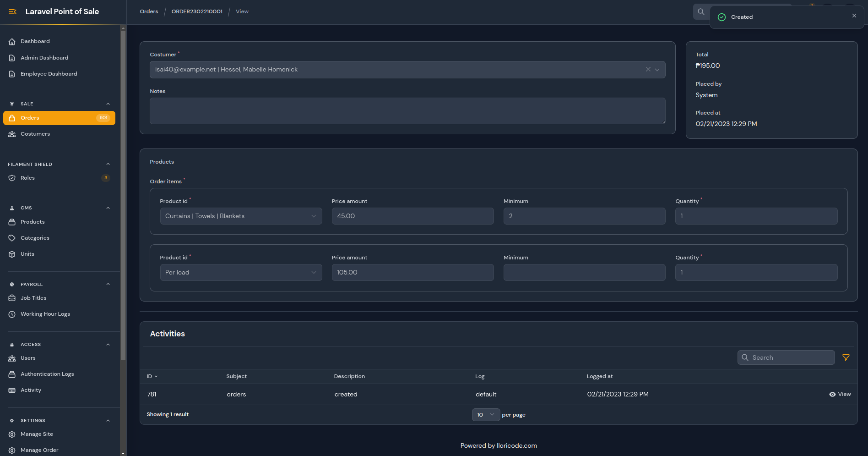The image size is (868, 456).
Task: Click the Employee Dashboard document icon
Action: point(12,74)
